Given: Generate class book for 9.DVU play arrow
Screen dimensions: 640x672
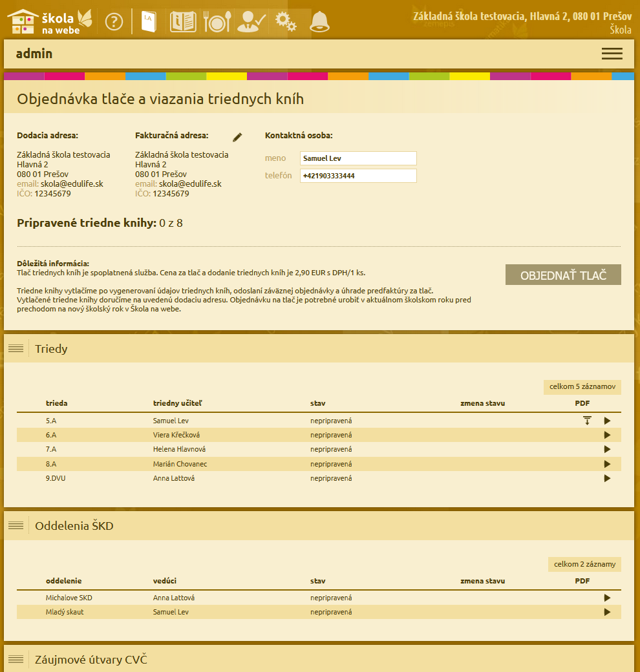Looking at the screenshot, I should (607, 478).
